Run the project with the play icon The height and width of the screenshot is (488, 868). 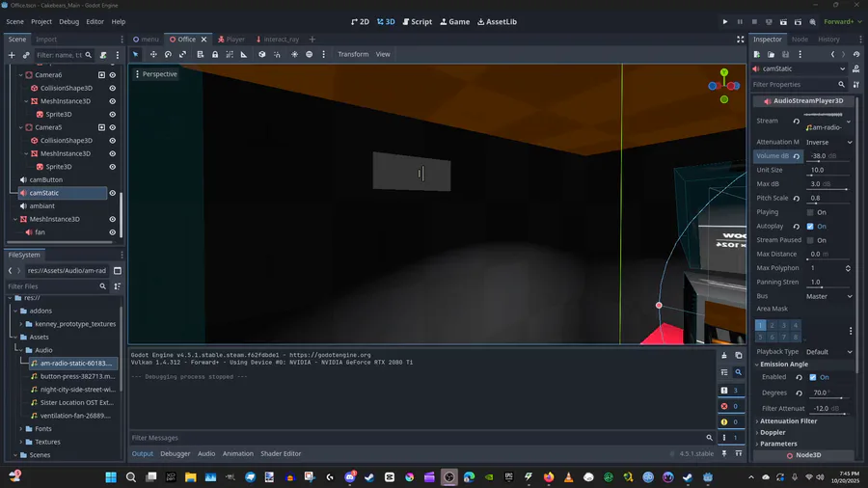tap(725, 21)
